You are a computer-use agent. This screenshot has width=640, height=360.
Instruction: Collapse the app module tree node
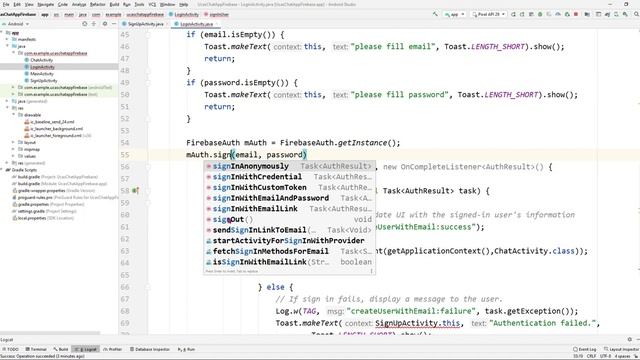(x=2, y=33)
